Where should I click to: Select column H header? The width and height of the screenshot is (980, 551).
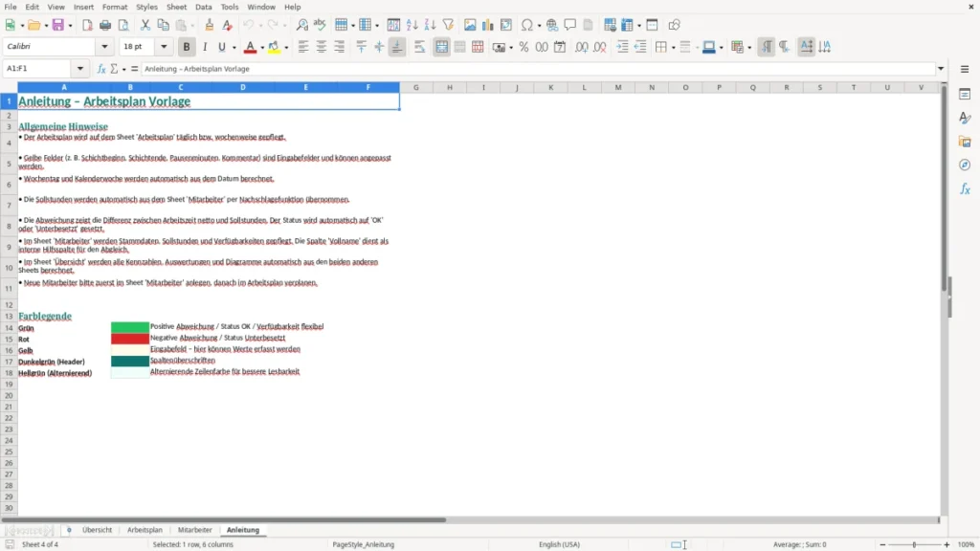[450, 87]
